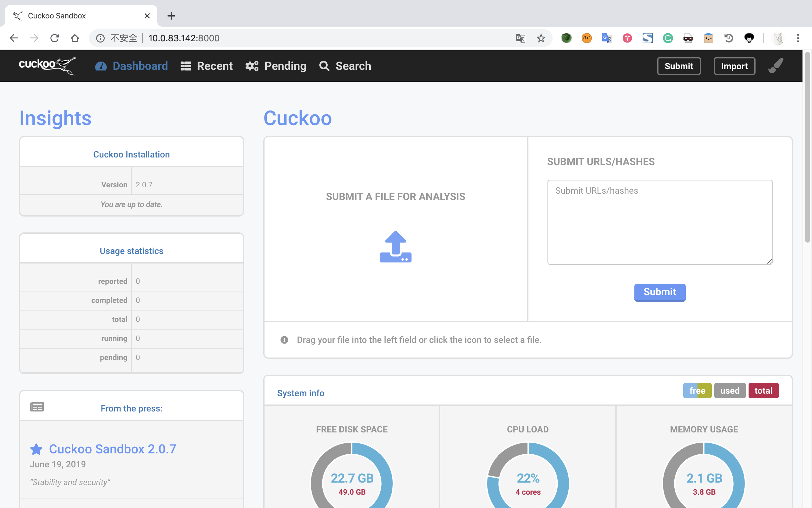
Task: Click the site info icon in address bar
Action: pos(100,38)
